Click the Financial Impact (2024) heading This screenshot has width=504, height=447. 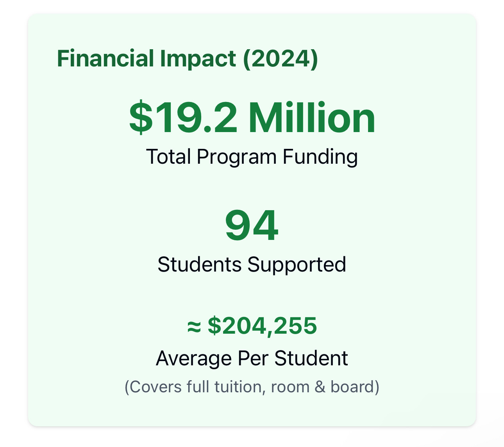pyautogui.click(x=188, y=59)
